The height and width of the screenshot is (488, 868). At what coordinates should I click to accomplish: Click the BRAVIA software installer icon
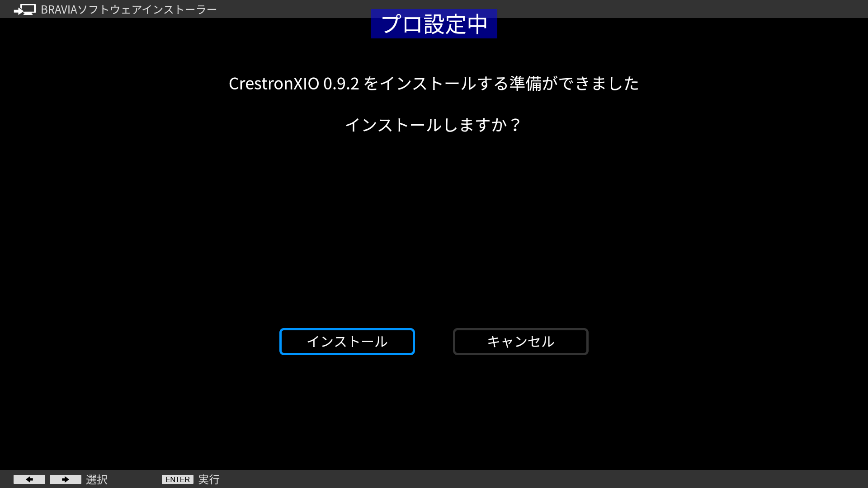[x=24, y=9]
